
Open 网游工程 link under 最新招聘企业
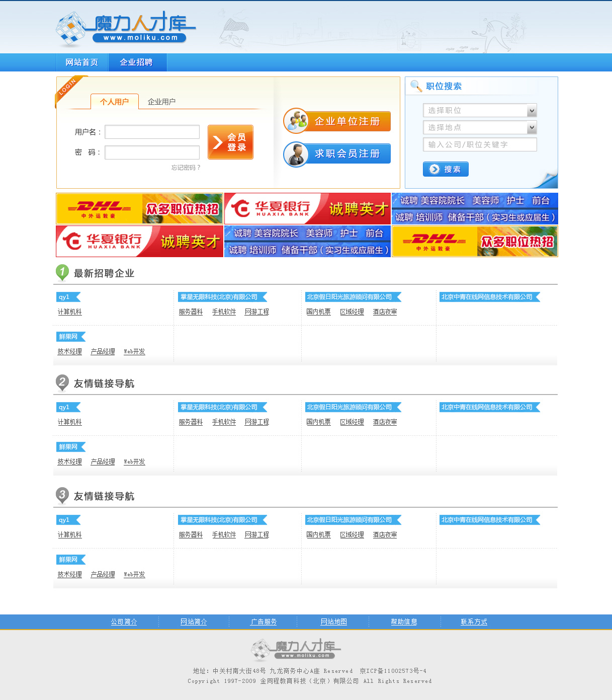pos(257,312)
